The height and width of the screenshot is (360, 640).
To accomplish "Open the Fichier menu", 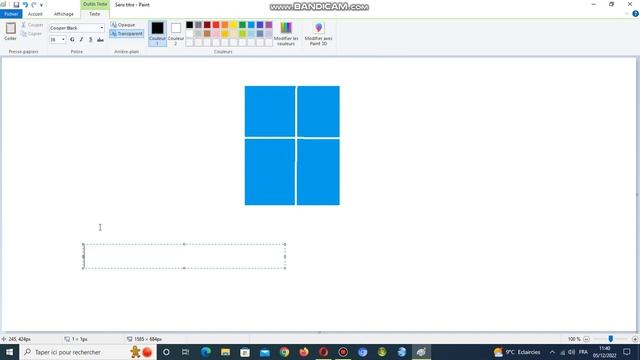I will (11, 14).
